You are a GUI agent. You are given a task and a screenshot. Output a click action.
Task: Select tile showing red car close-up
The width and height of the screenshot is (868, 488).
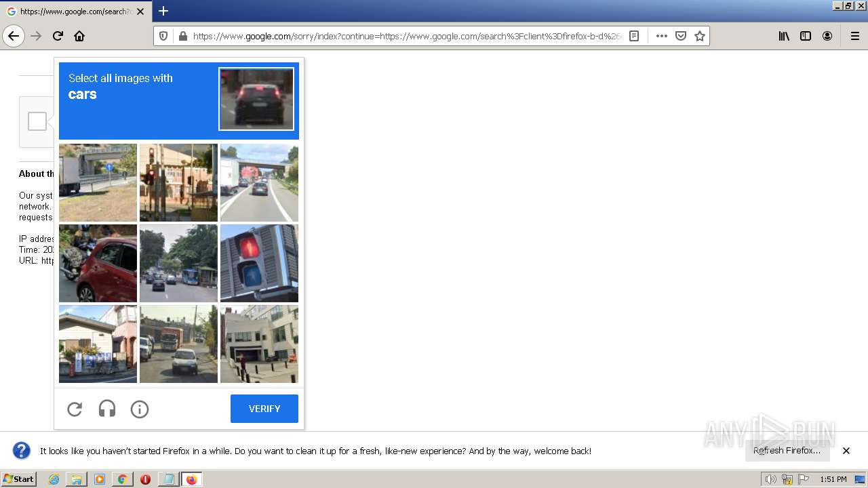(x=98, y=263)
